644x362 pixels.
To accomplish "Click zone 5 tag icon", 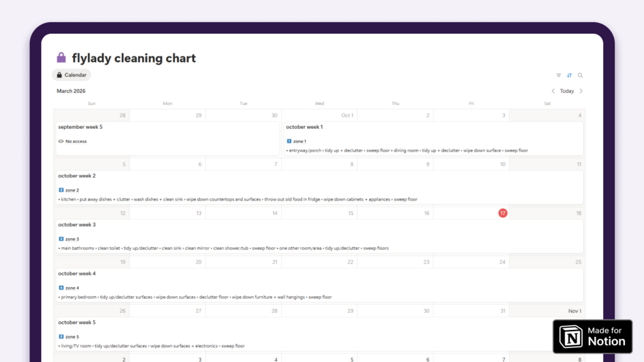I will [x=62, y=336].
